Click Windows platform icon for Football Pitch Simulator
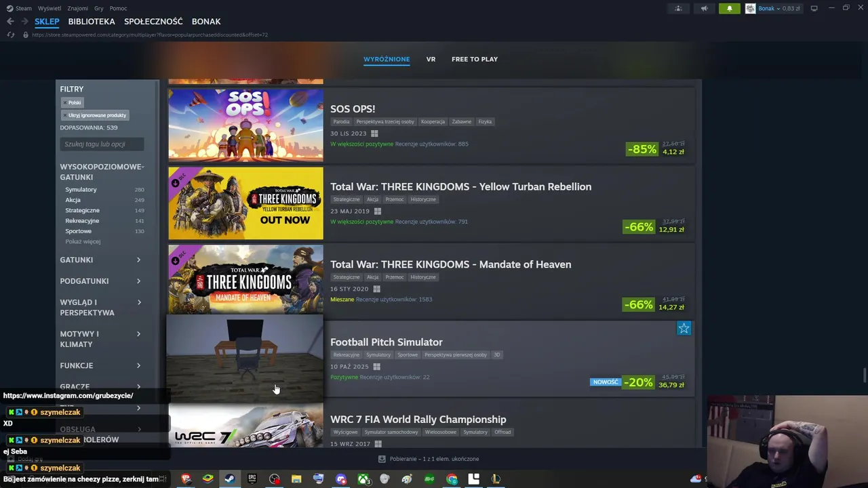This screenshot has width=868, height=488. click(376, 367)
